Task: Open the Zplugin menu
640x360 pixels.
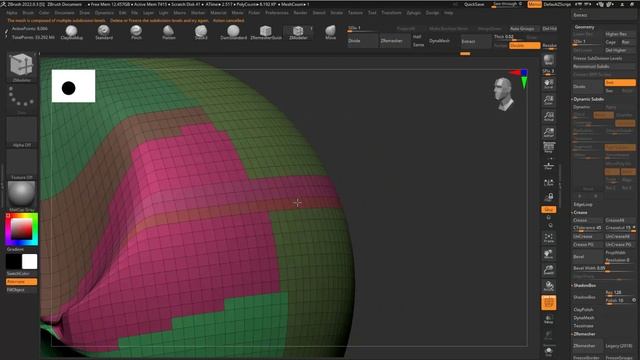Action: click(413, 13)
